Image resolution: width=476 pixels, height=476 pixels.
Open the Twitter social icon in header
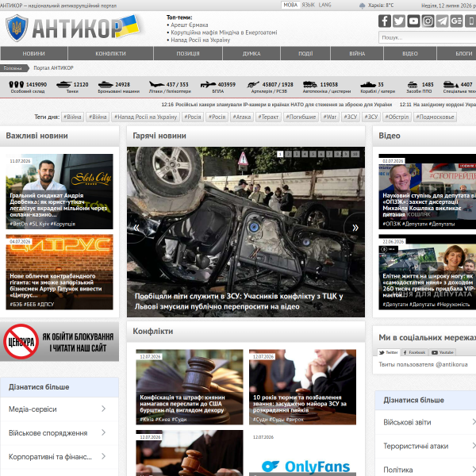click(x=398, y=21)
